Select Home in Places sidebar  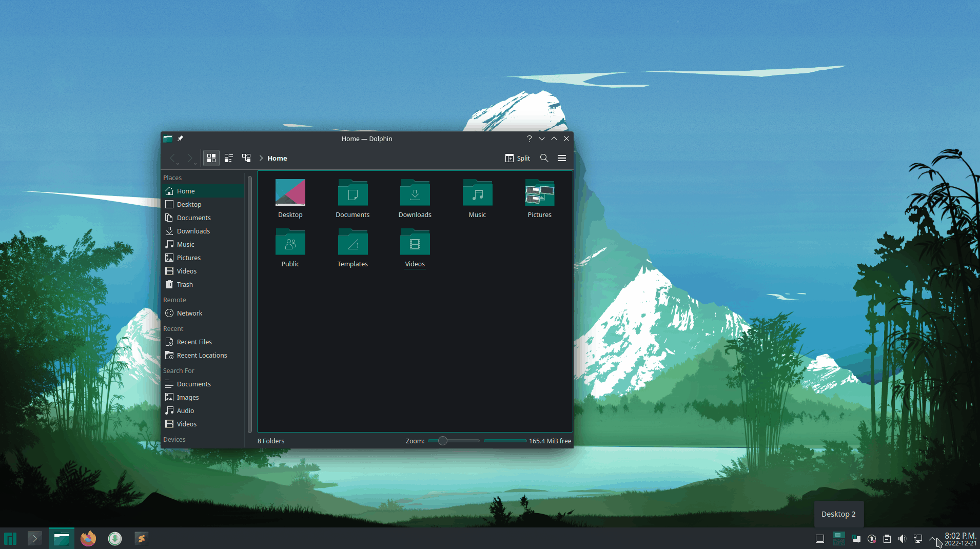pyautogui.click(x=203, y=191)
